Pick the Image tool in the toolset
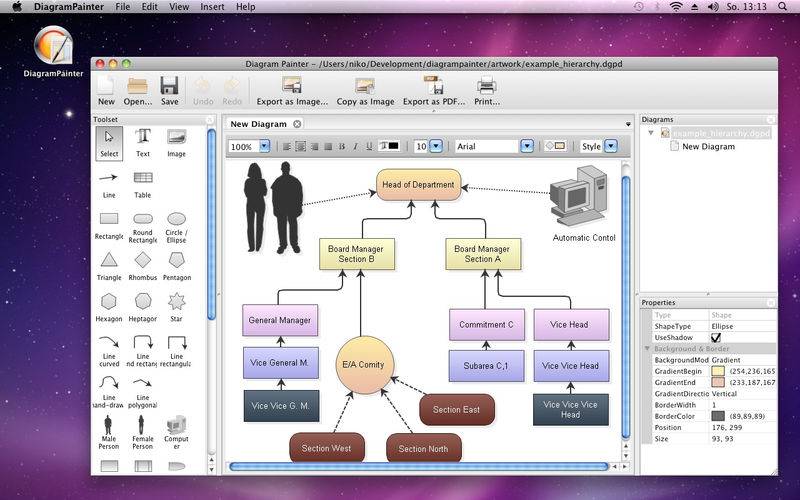Screen dimensions: 800x500 (177, 143)
